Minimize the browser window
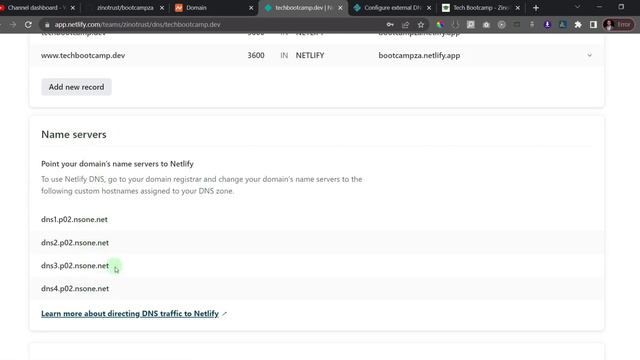Screen dimensions: 640x360 599,7
